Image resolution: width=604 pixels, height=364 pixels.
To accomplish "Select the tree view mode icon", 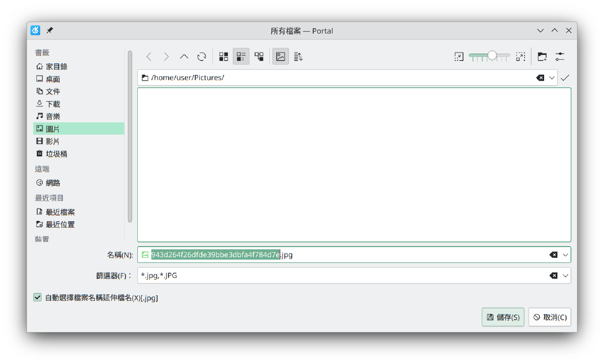I will (259, 57).
